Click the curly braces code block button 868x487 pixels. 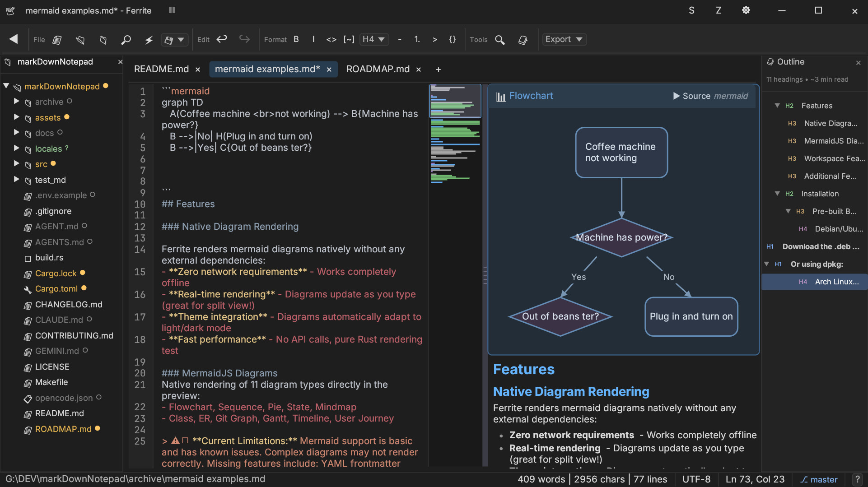452,39
